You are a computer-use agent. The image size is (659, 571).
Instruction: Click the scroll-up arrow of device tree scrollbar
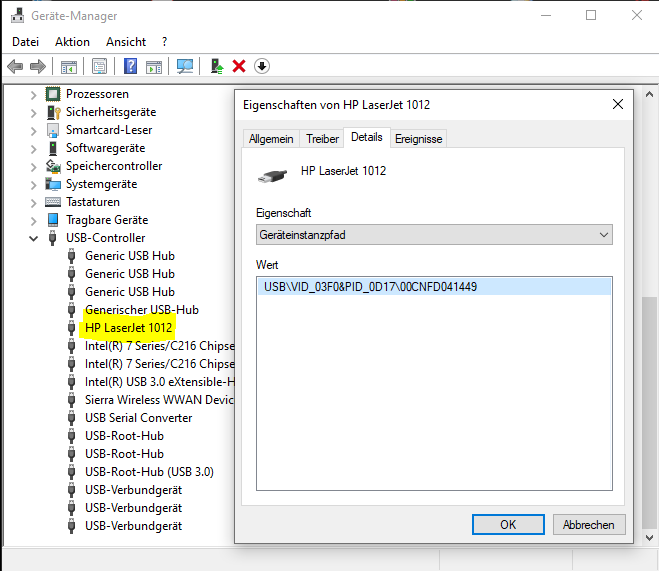[649, 95]
